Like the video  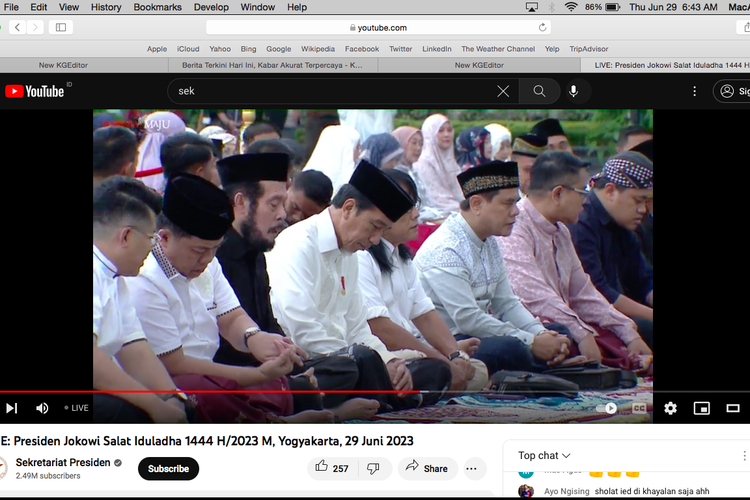(332, 468)
